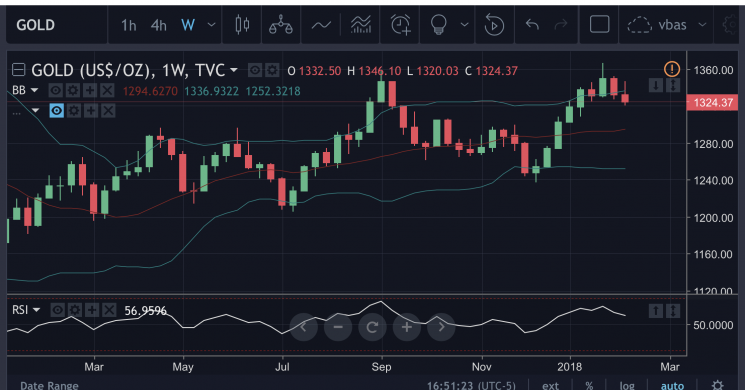745x390 pixels.
Task: Toggle ext extended hours
Action: pyautogui.click(x=550, y=385)
